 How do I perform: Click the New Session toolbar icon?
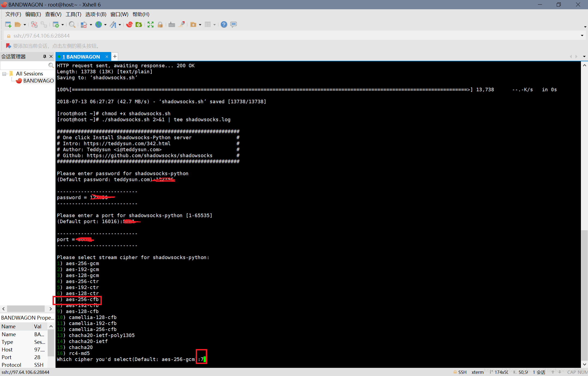(8, 25)
